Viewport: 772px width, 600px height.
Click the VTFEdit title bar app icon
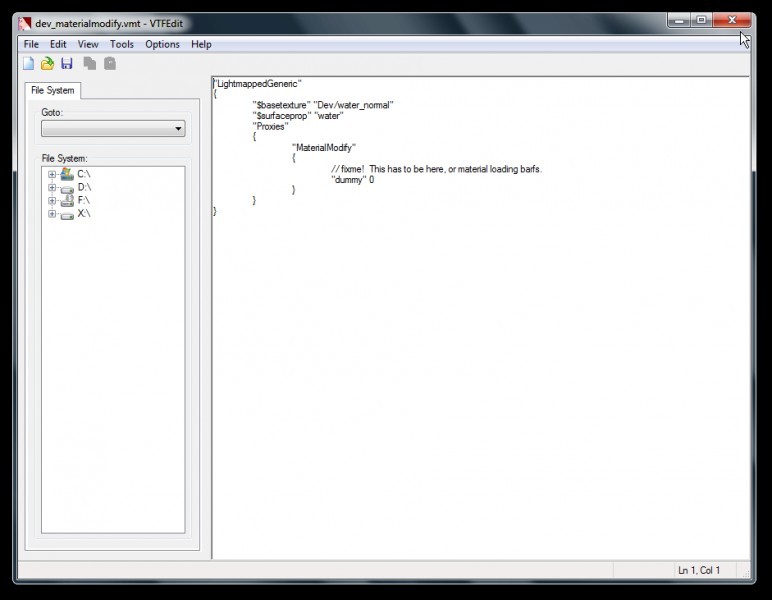25,24
